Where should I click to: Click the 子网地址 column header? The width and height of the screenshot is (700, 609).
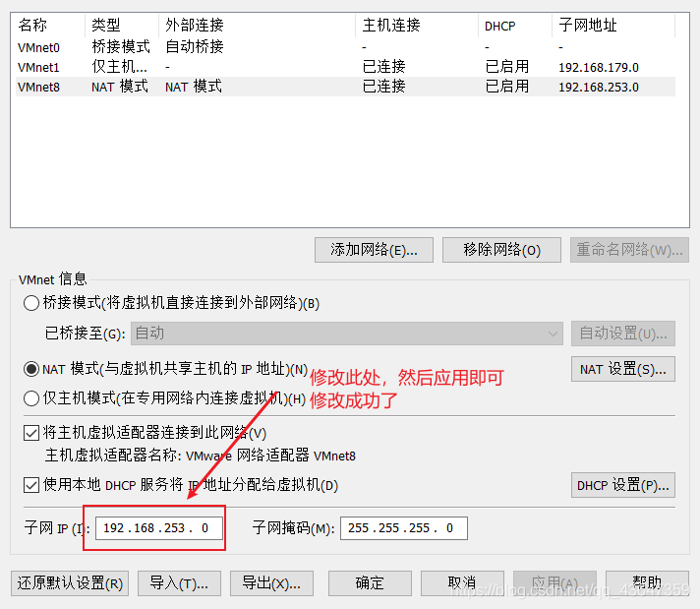coord(613,25)
